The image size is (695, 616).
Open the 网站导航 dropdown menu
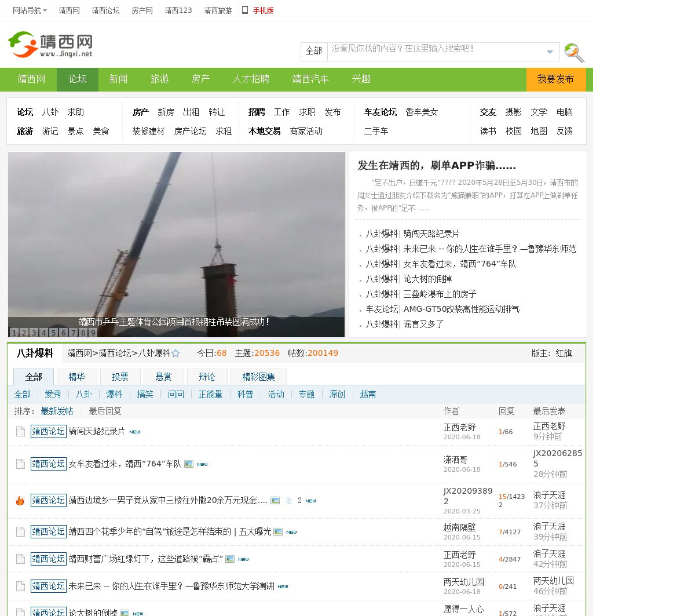tap(30, 10)
